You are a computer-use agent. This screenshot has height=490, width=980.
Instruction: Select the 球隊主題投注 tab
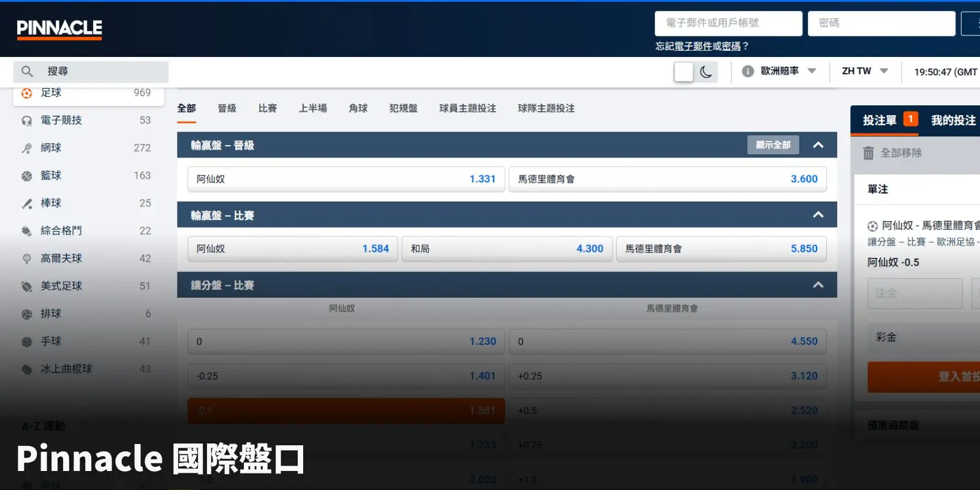point(546,108)
